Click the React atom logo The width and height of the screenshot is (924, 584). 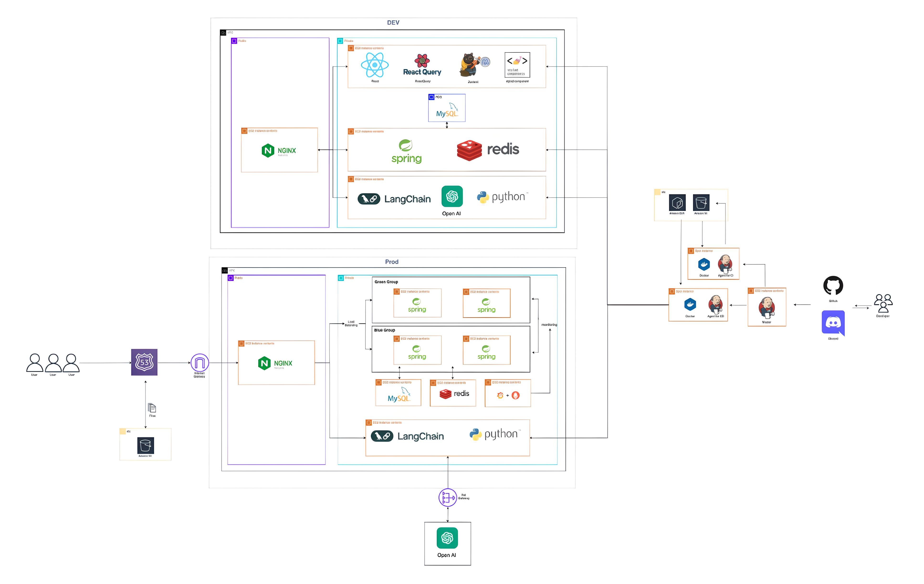coord(374,65)
